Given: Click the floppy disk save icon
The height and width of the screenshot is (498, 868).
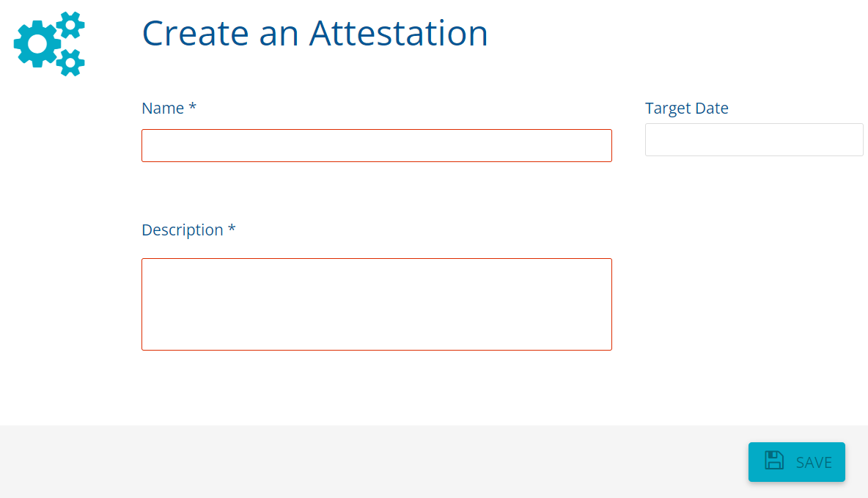Looking at the screenshot, I should click(x=774, y=461).
